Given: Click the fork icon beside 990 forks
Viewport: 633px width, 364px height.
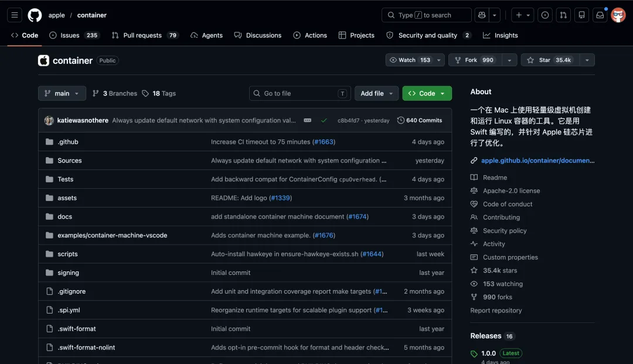Looking at the screenshot, I should point(474,297).
